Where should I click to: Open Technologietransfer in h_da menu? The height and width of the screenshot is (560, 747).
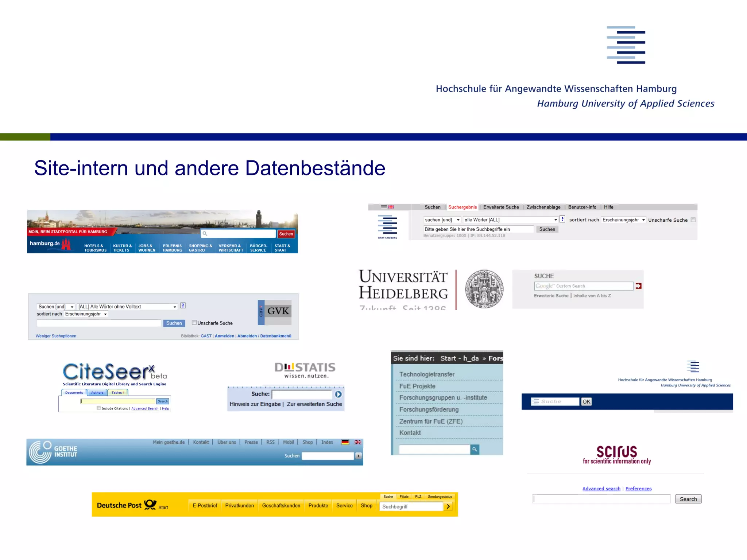(x=427, y=374)
